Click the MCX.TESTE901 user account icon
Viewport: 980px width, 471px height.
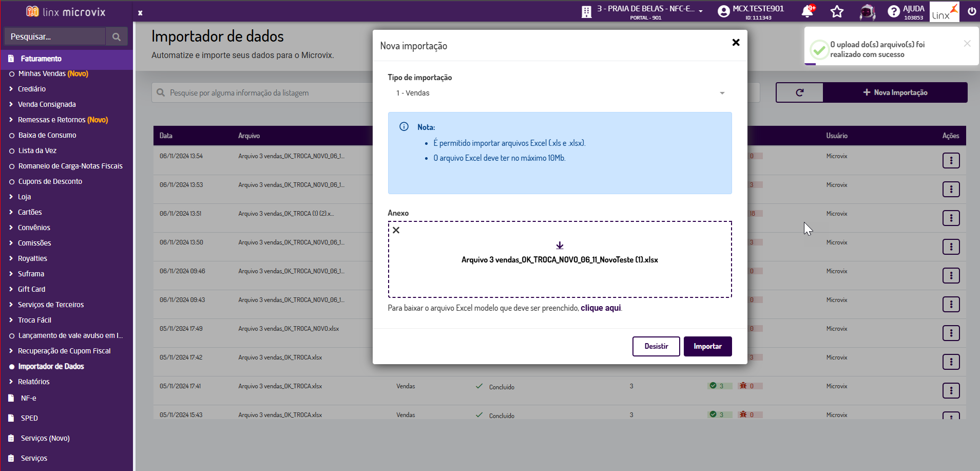pos(724,11)
